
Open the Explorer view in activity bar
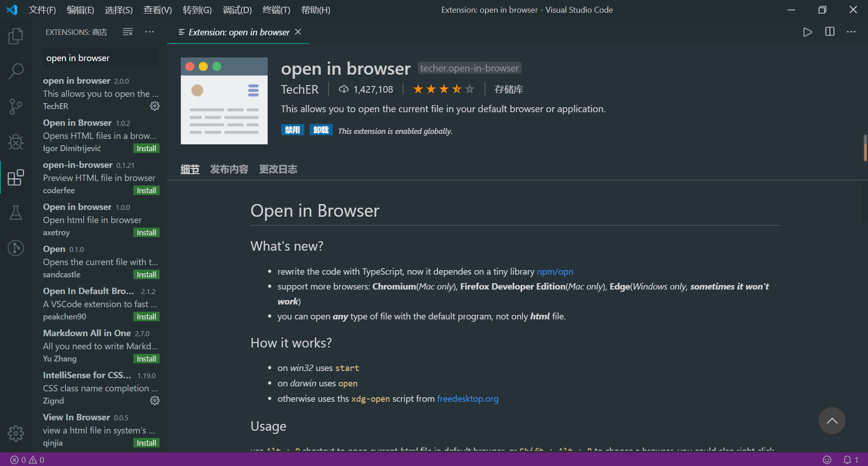(x=16, y=36)
